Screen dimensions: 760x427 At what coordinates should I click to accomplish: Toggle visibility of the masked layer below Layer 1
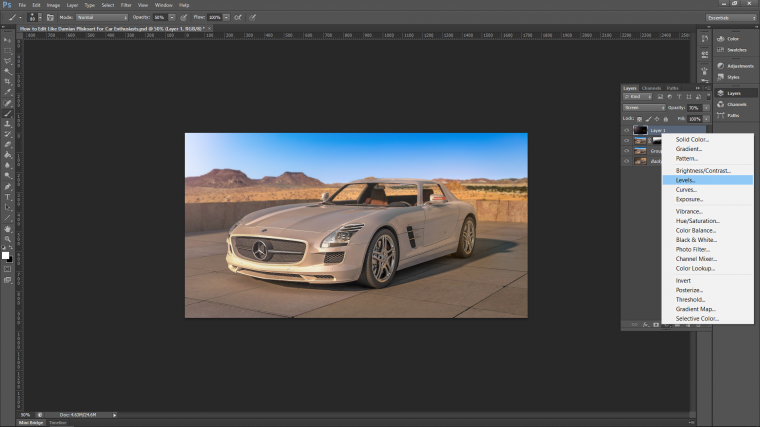tap(626, 141)
